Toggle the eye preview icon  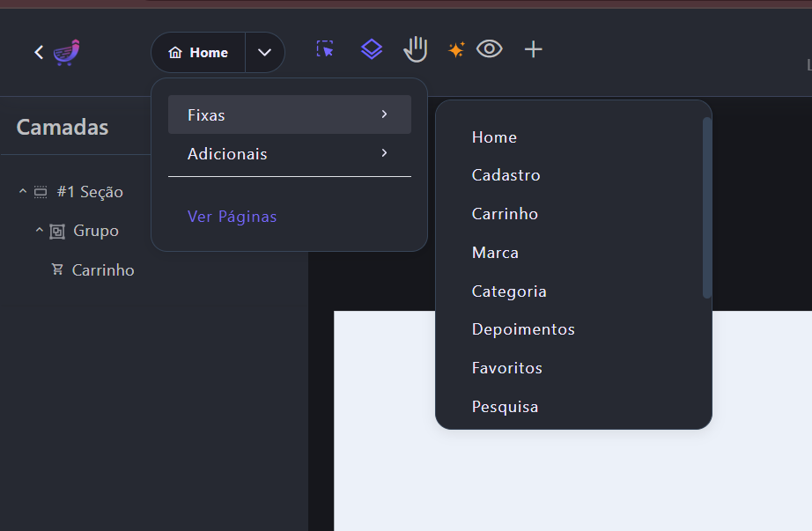click(489, 49)
